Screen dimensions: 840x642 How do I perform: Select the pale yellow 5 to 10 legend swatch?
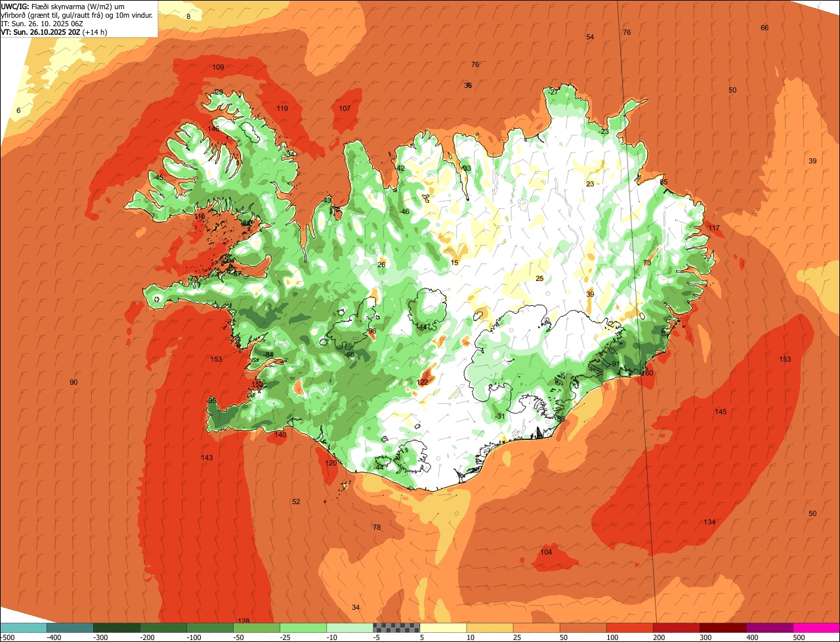(443, 628)
